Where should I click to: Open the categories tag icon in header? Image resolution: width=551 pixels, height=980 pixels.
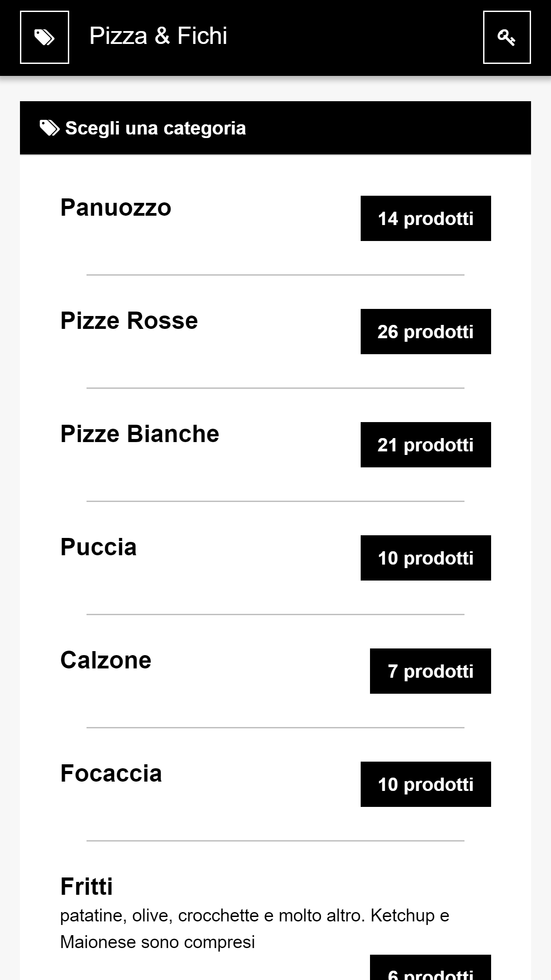click(44, 37)
